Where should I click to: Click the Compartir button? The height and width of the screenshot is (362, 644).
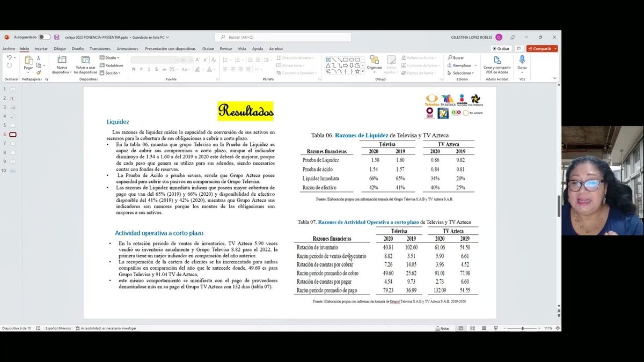pyautogui.click(x=539, y=48)
